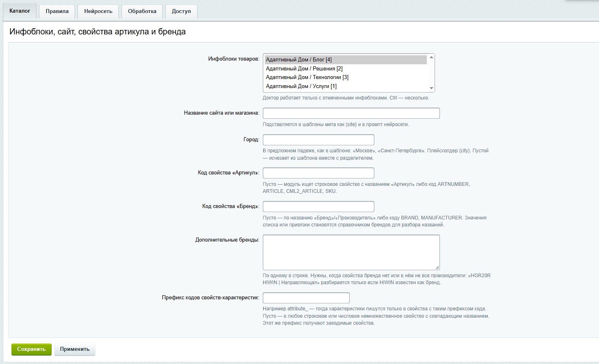Click the Код свойства «Бренд» field

pos(319,206)
